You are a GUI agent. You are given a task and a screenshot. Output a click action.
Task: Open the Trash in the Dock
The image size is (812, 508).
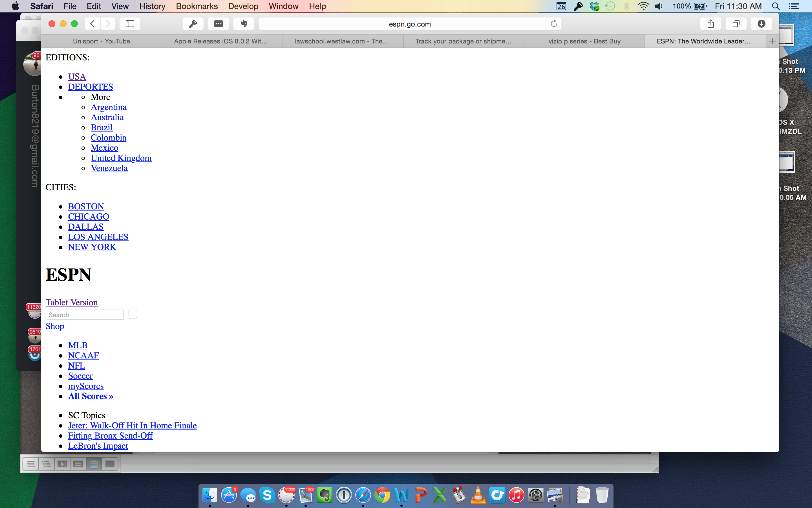602,495
